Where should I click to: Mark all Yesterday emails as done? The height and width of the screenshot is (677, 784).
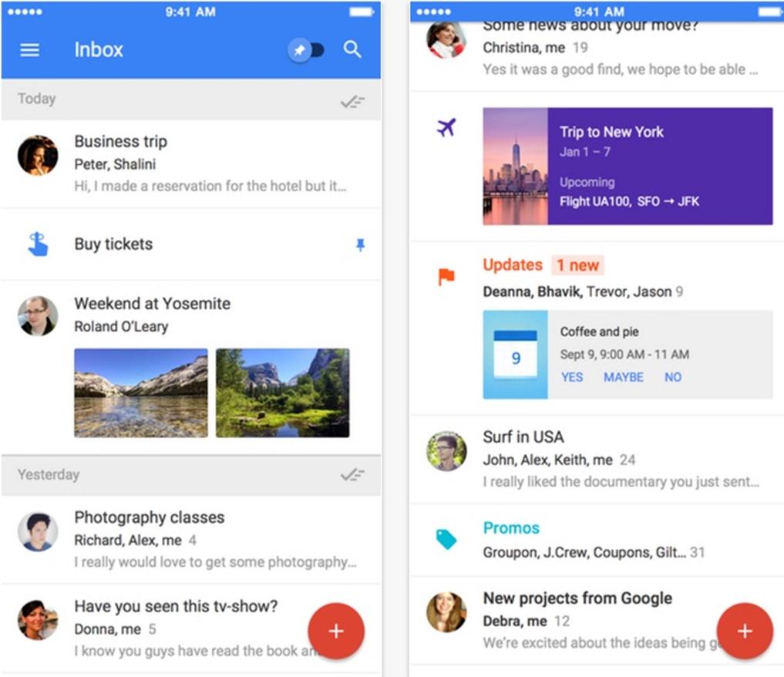click(352, 475)
